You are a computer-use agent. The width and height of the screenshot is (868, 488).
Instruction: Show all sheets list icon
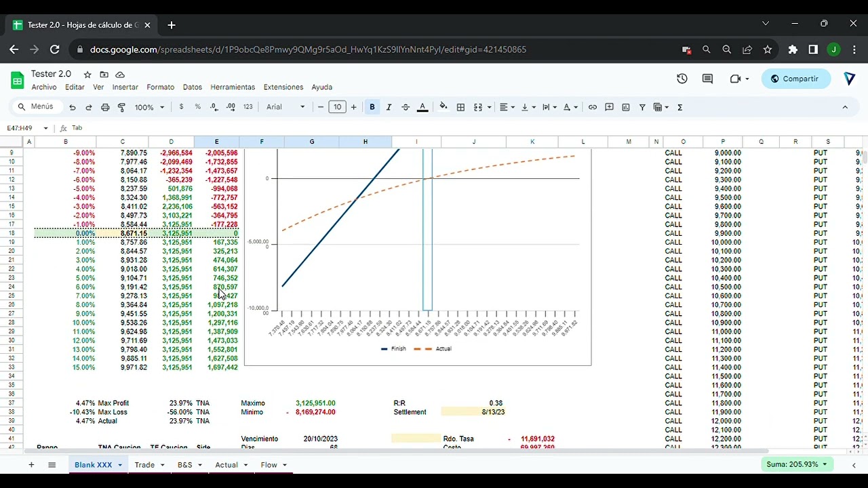click(52, 465)
